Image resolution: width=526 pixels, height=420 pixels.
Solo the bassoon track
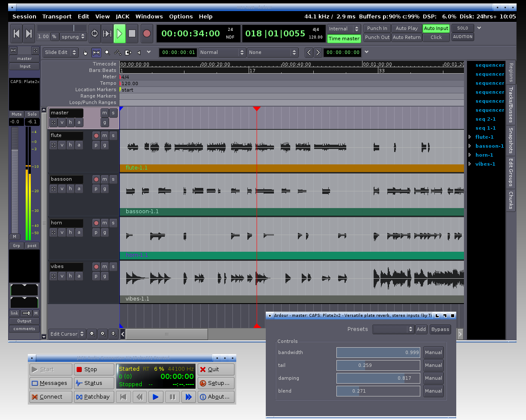coord(113,179)
